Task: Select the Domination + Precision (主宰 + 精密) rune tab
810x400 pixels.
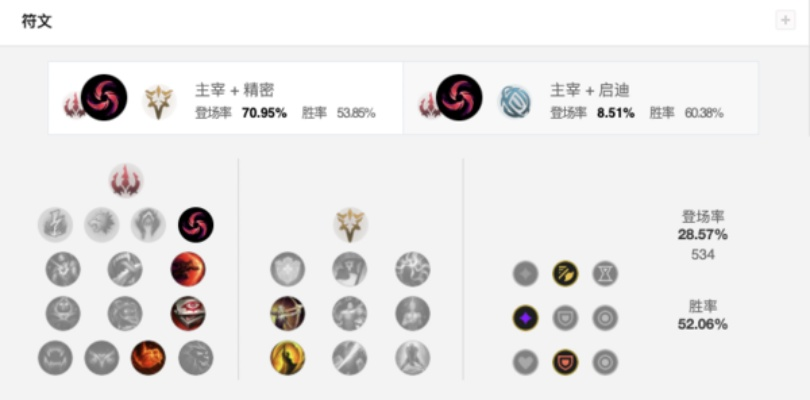Action: tap(225, 98)
